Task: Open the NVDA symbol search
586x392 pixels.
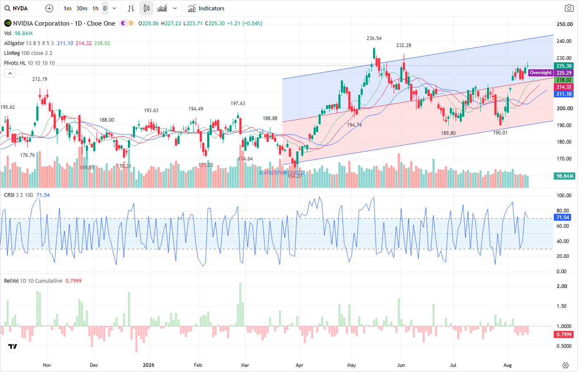Action: (17, 8)
